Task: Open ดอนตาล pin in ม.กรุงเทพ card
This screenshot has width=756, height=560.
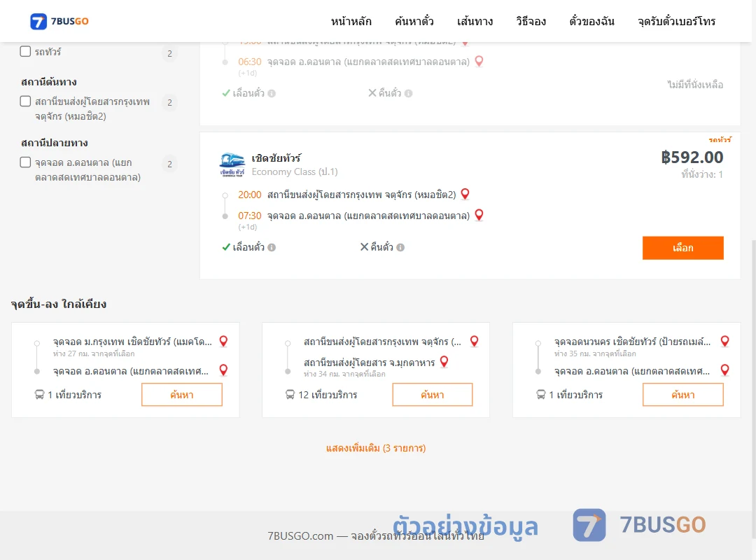Action: 223,370
